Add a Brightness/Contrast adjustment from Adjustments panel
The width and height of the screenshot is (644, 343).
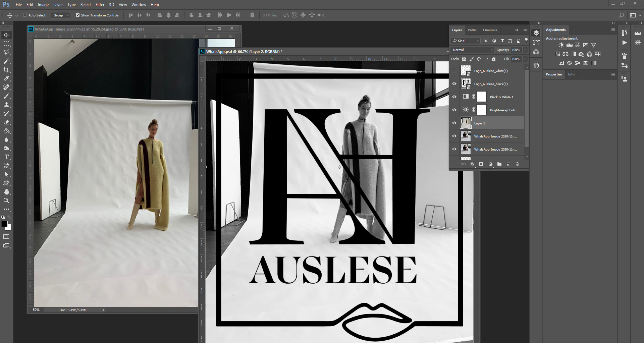[561, 45]
